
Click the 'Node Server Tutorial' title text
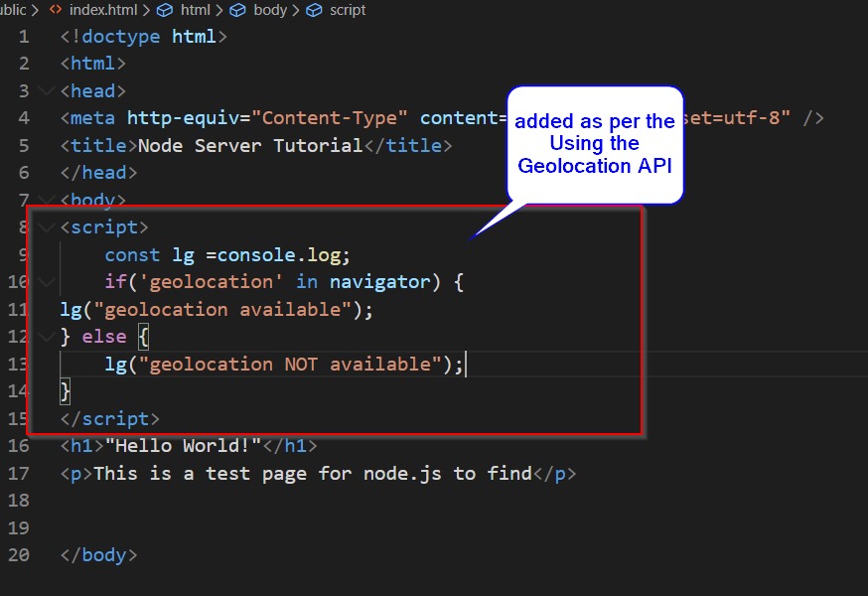(250, 145)
